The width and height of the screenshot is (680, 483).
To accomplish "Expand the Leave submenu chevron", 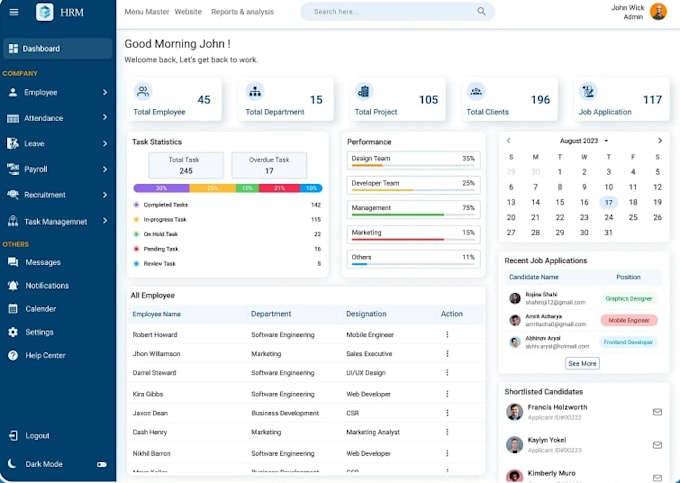I will (x=105, y=144).
